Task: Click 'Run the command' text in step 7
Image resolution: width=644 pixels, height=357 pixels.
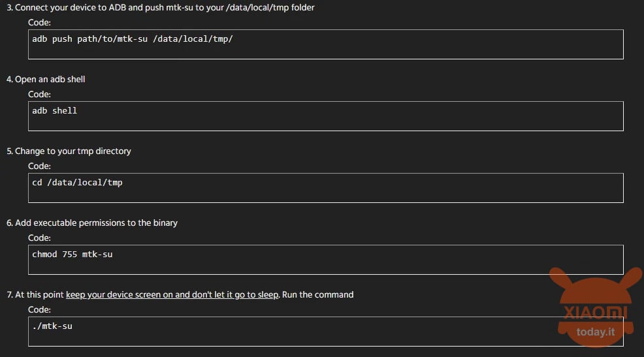Action: 317,294
